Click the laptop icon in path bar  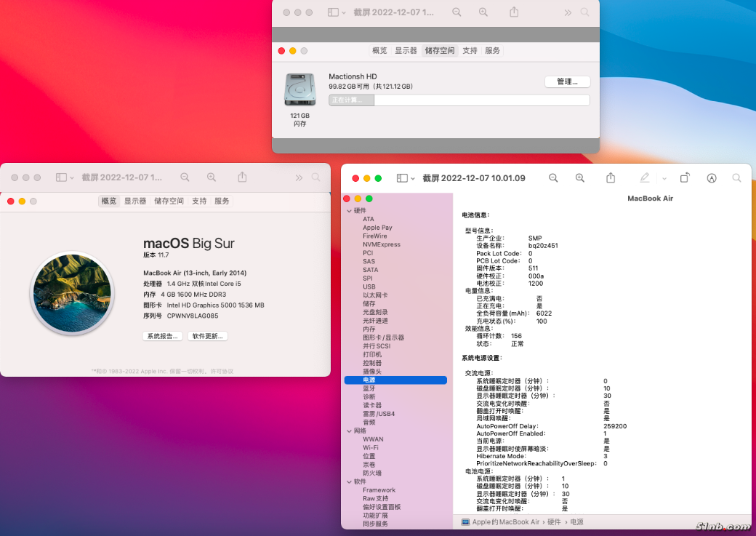465,522
